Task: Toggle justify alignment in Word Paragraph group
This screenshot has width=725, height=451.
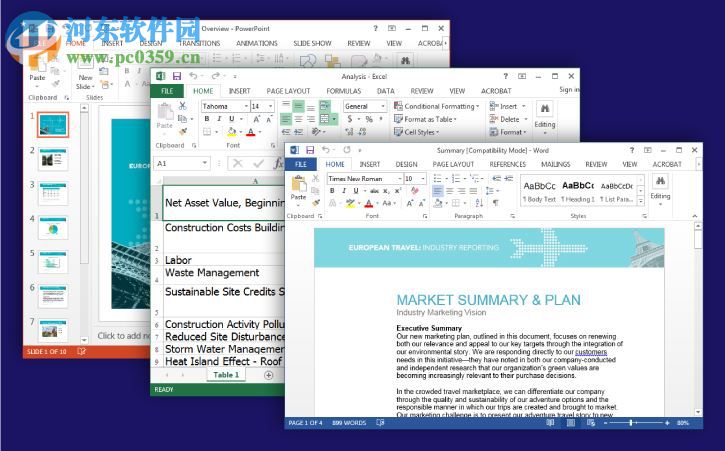Action: coord(473,191)
